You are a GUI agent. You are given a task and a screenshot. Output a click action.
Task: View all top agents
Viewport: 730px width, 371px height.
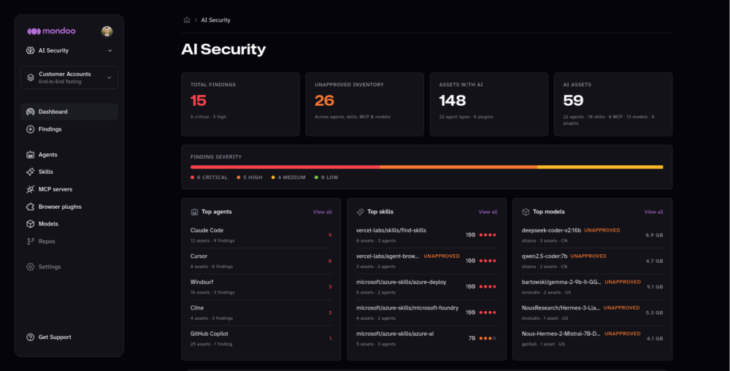pyautogui.click(x=322, y=212)
